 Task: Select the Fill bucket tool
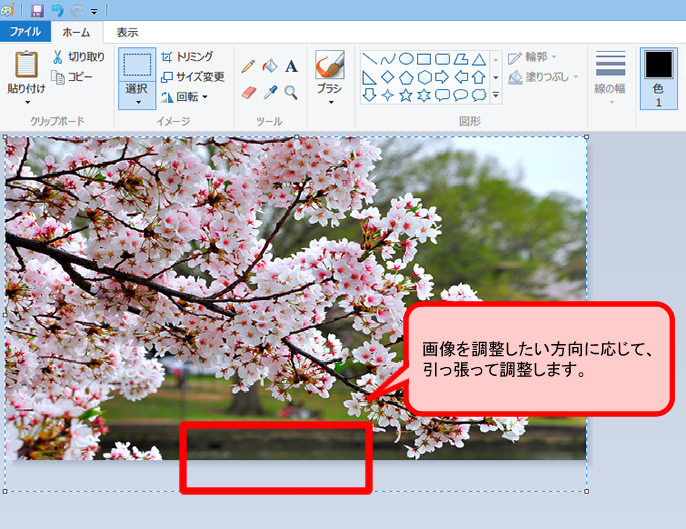[270, 66]
